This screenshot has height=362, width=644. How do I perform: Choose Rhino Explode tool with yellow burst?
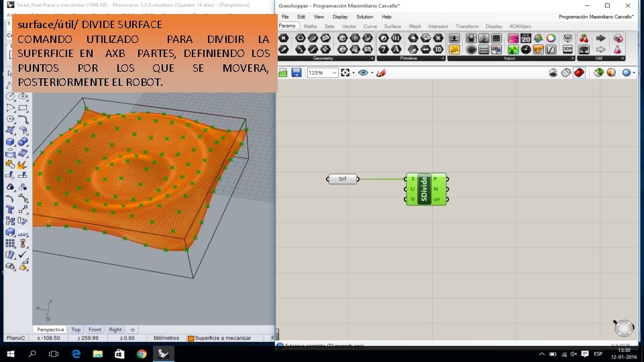click(23, 165)
